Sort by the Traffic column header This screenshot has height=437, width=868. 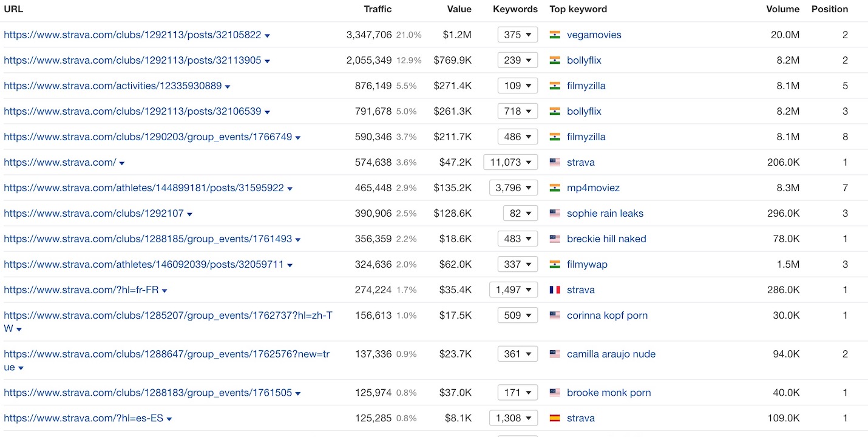378,9
